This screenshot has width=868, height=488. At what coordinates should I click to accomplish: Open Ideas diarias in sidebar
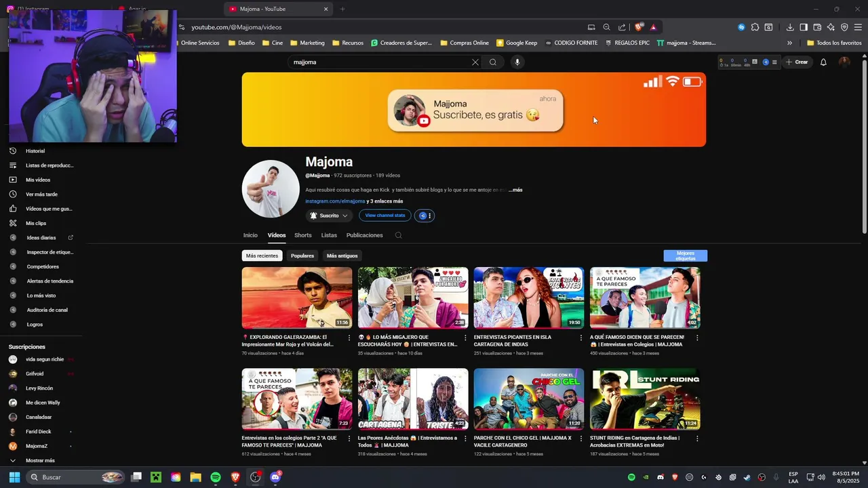point(41,238)
